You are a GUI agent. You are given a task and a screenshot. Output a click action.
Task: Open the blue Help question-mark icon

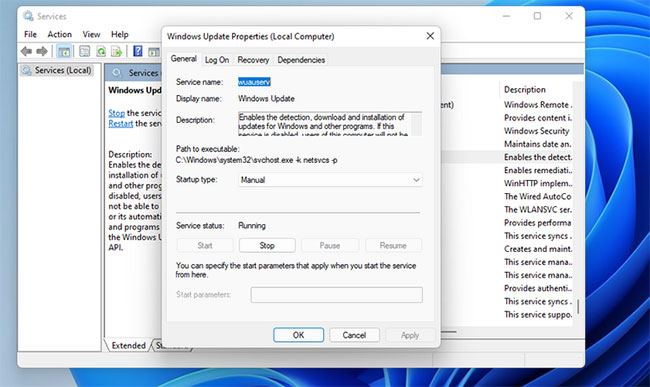(x=138, y=51)
